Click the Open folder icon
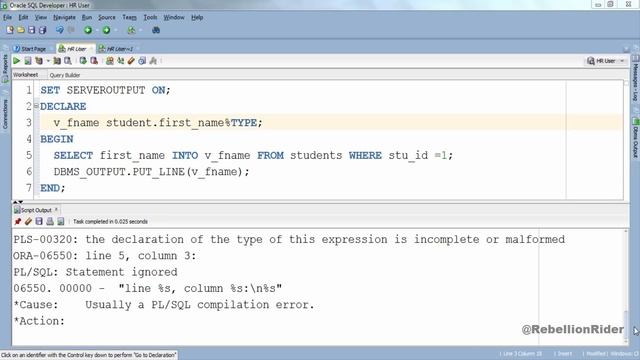This screenshot has height=360, width=640. coord(21,30)
